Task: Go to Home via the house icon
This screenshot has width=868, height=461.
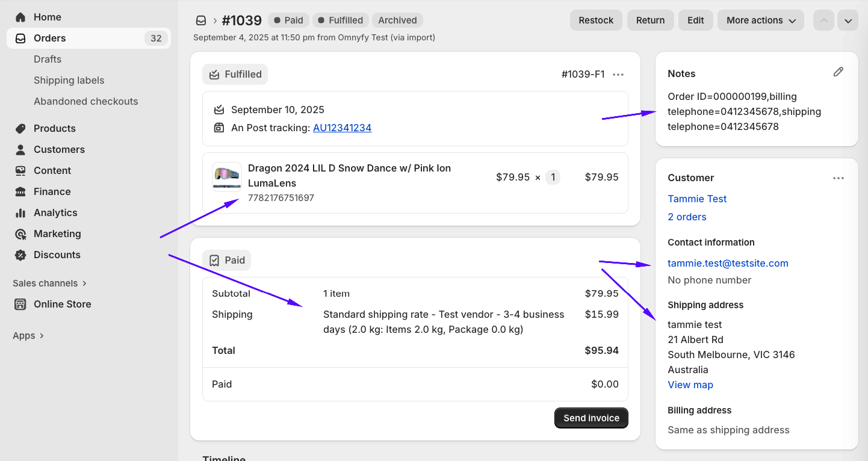Action: point(20,17)
